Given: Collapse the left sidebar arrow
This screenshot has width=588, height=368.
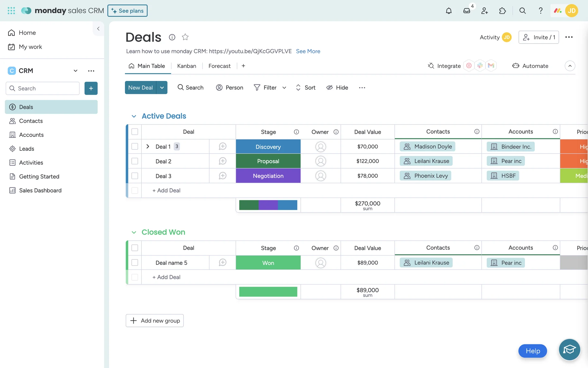Looking at the screenshot, I should [x=98, y=29].
